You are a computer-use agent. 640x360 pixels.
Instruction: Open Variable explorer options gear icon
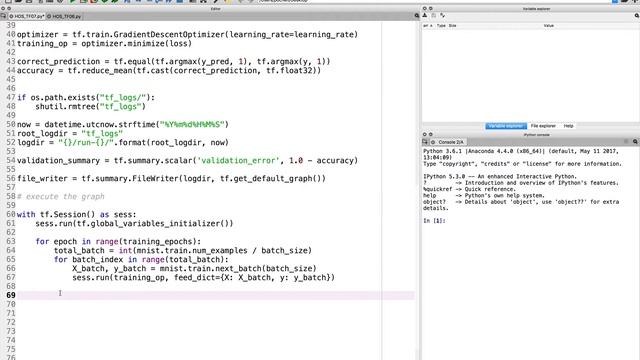click(x=637, y=16)
